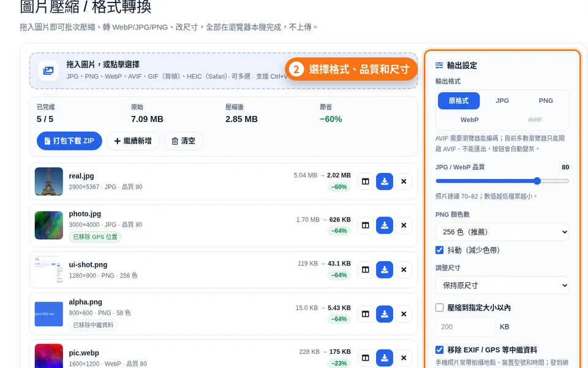Viewport: 588px width, 368px height.
Task: Click the target size KB input field
Action: pos(466,327)
